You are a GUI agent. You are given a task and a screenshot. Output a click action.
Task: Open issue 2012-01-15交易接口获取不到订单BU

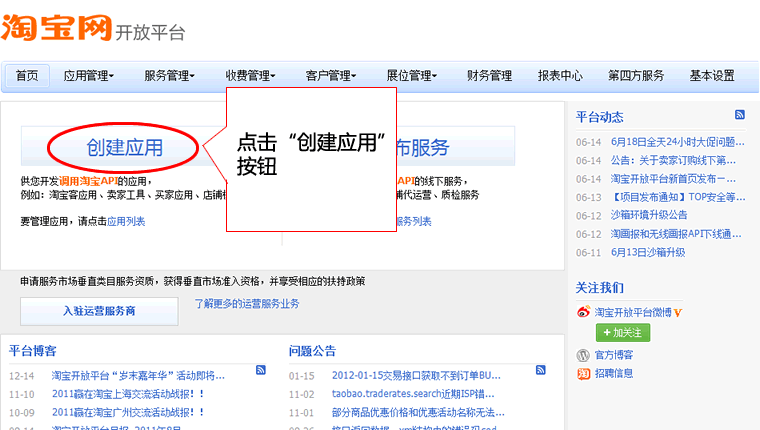coord(416,376)
